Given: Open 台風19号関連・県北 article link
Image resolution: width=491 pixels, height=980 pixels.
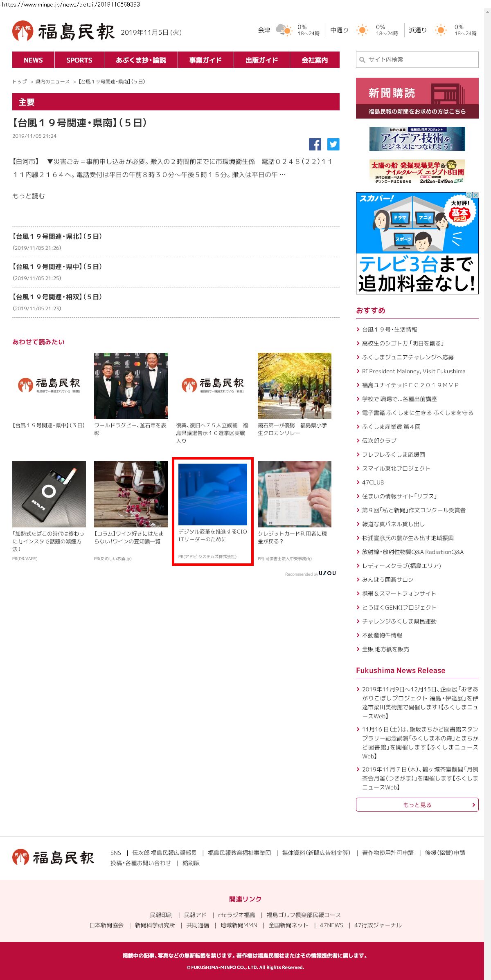Looking at the screenshot, I should (57, 237).
